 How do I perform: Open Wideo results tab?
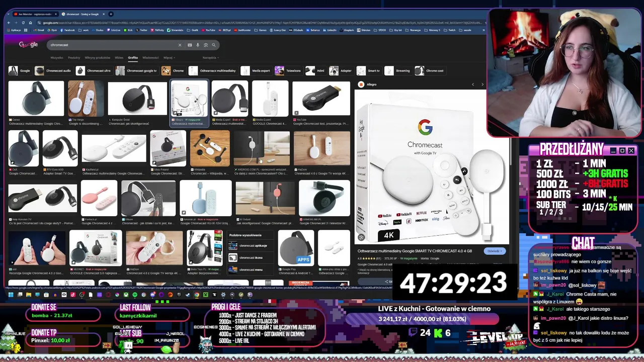(x=119, y=58)
